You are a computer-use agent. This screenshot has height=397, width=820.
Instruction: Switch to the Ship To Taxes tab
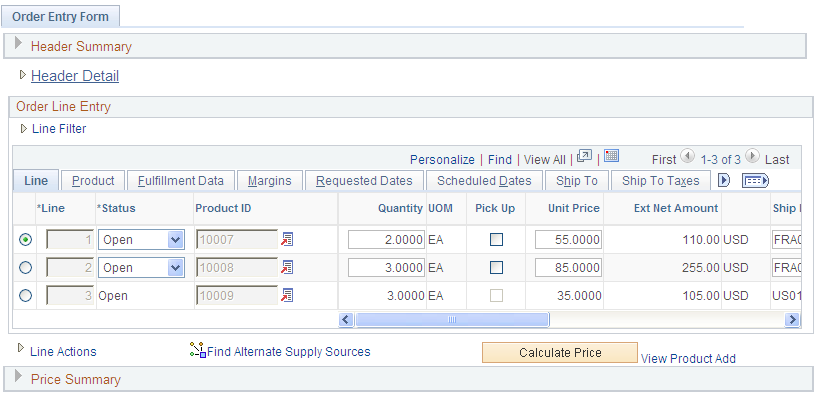coord(660,180)
